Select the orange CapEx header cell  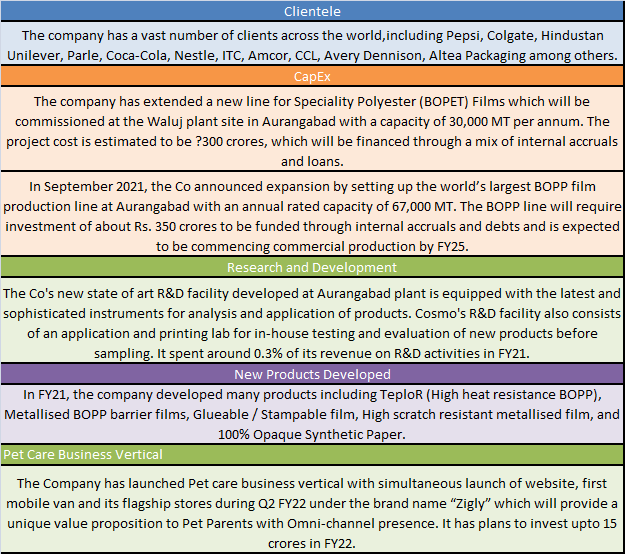(312, 76)
